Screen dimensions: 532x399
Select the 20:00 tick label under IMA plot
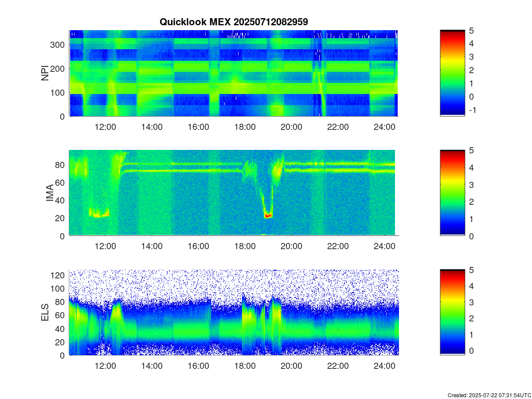(291, 246)
